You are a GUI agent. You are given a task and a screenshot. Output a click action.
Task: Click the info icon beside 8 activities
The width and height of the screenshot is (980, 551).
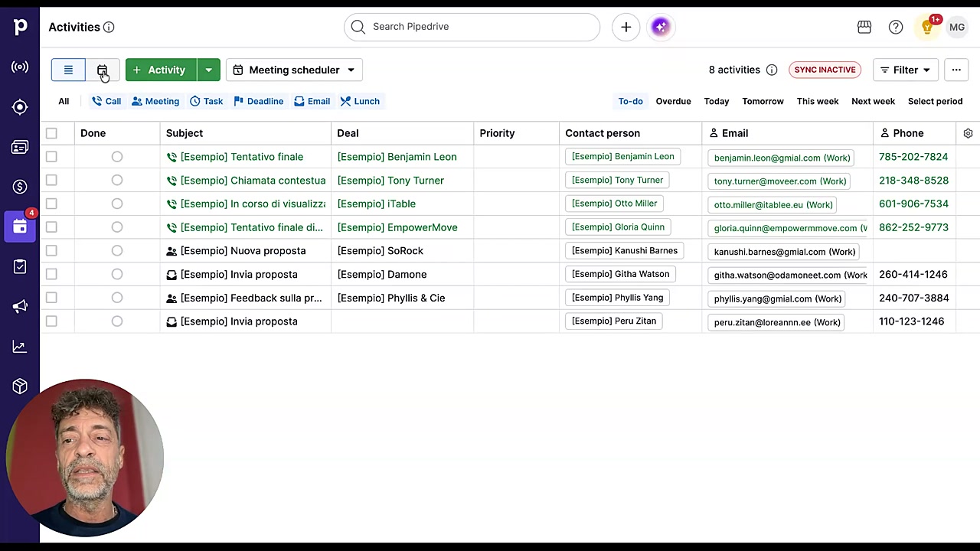point(772,70)
